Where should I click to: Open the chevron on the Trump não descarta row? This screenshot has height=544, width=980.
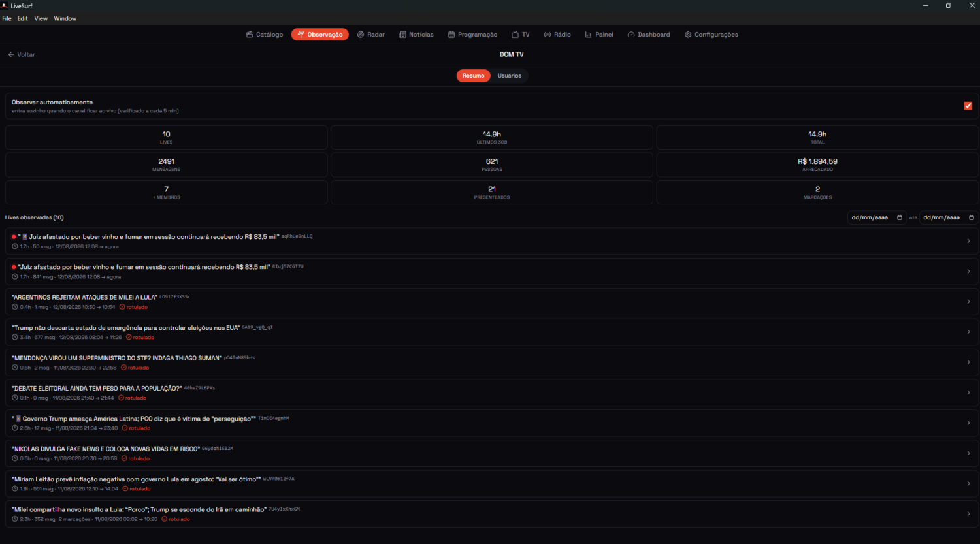tap(968, 332)
